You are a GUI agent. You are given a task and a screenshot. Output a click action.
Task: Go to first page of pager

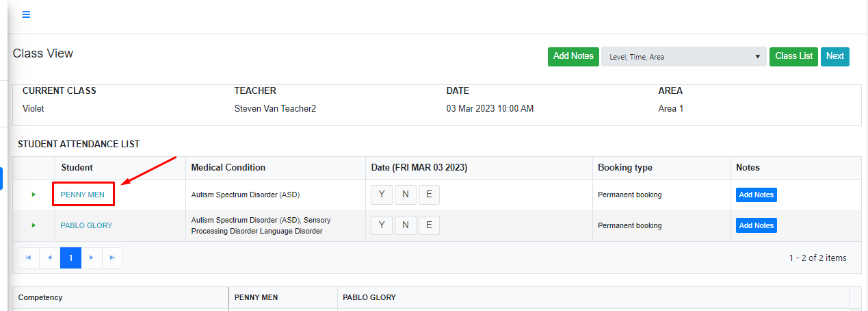coord(29,258)
